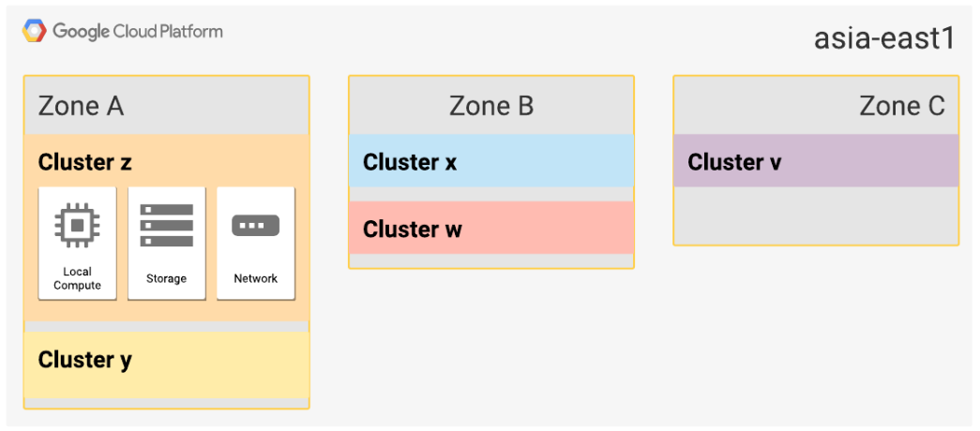Click the asia-east1 region label
The height and width of the screenshot is (431, 980).
(884, 39)
